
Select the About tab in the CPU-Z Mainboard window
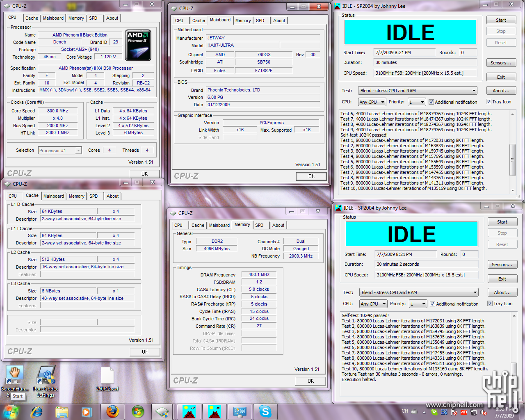(x=279, y=21)
